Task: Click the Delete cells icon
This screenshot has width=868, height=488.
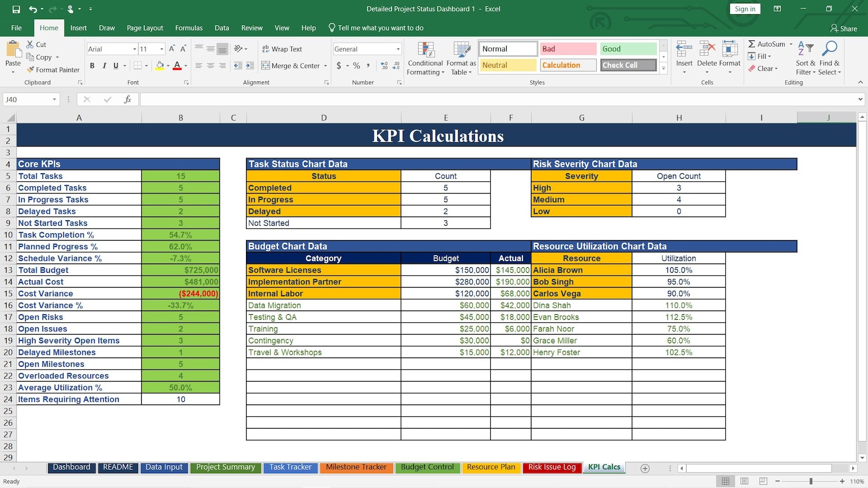Action: coord(707,49)
